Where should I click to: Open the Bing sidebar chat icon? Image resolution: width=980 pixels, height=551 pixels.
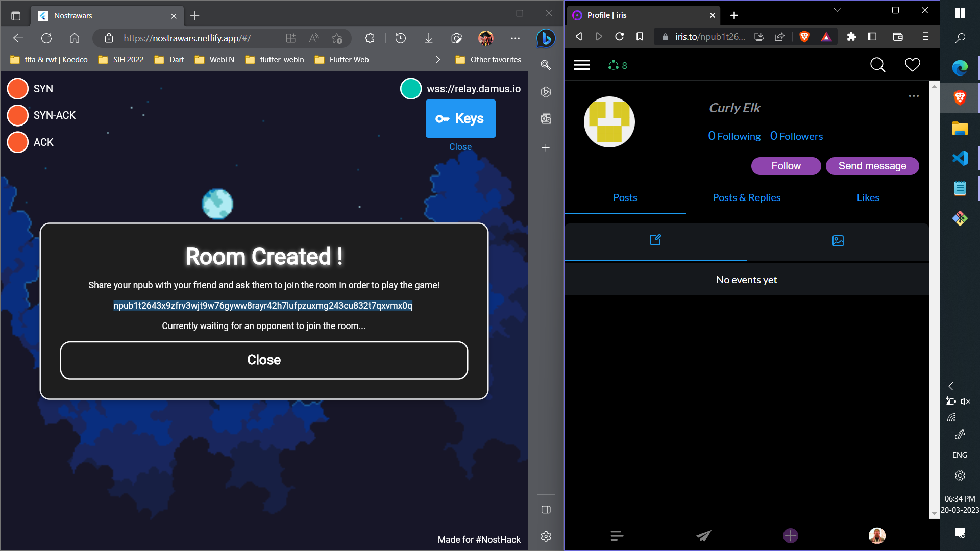coord(546,38)
